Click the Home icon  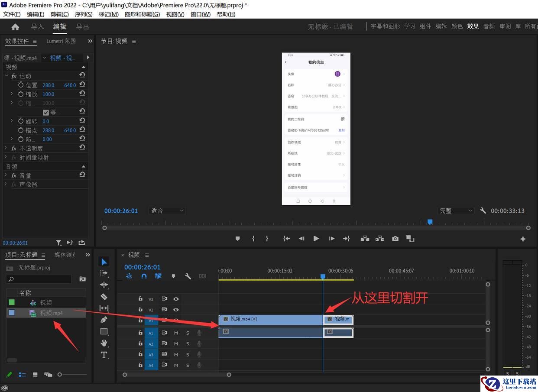15,27
